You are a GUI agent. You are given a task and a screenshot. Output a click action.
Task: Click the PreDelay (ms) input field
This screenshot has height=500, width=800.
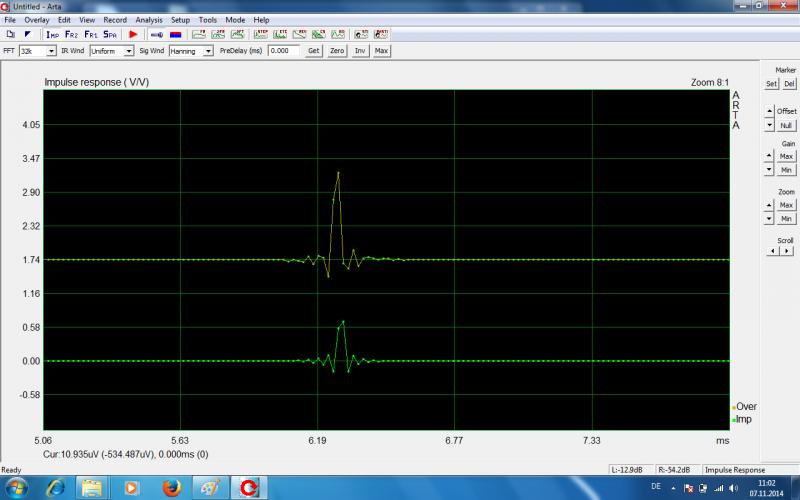click(x=283, y=50)
